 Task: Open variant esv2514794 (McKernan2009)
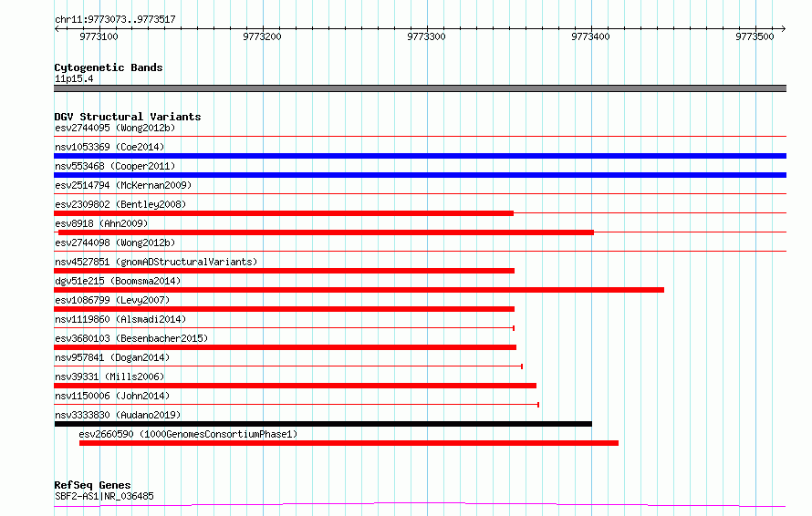pos(123,185)
